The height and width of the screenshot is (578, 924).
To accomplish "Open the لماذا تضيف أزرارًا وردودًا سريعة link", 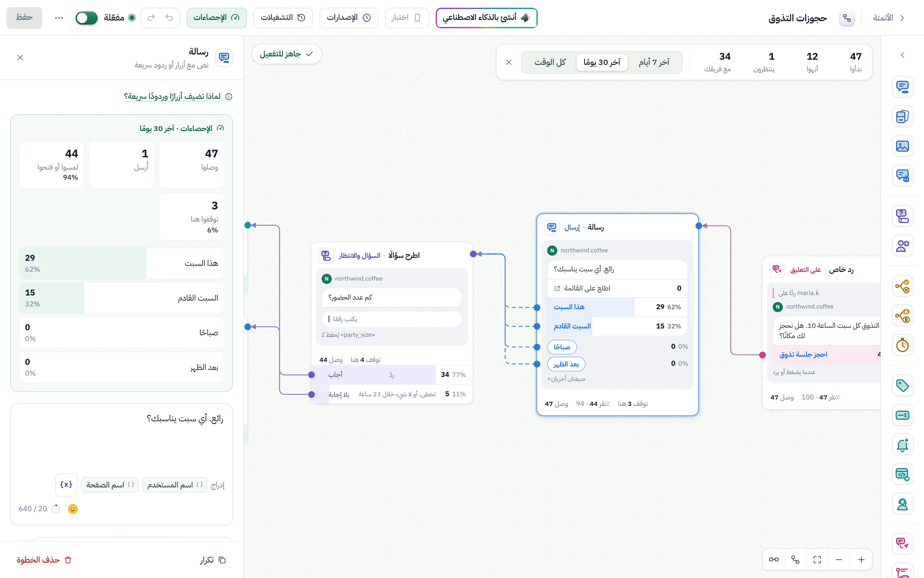I will coord(172,96).
